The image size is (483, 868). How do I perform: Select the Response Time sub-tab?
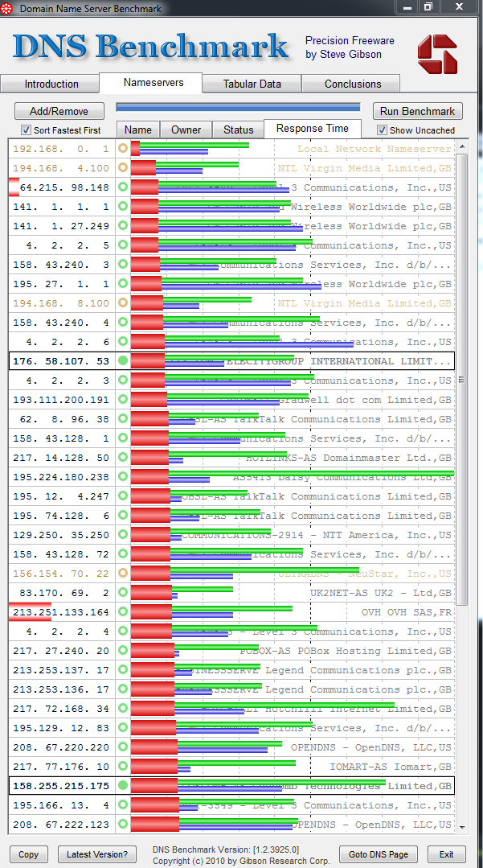313,129
